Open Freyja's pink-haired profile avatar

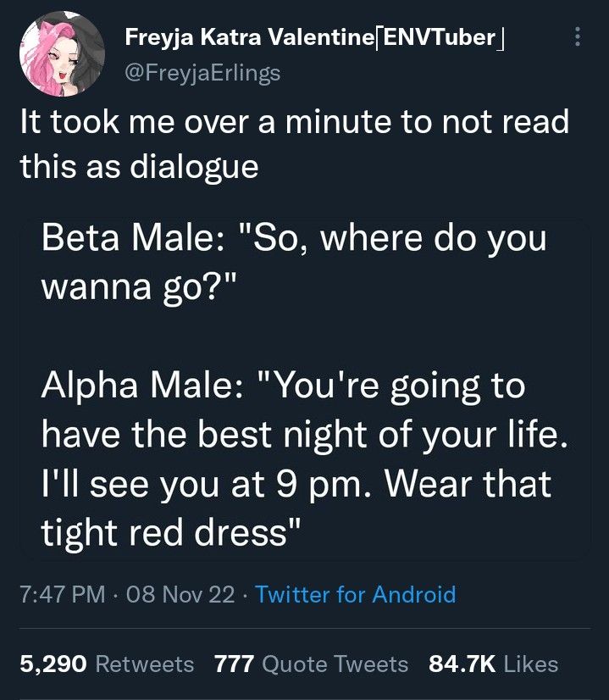55,55
